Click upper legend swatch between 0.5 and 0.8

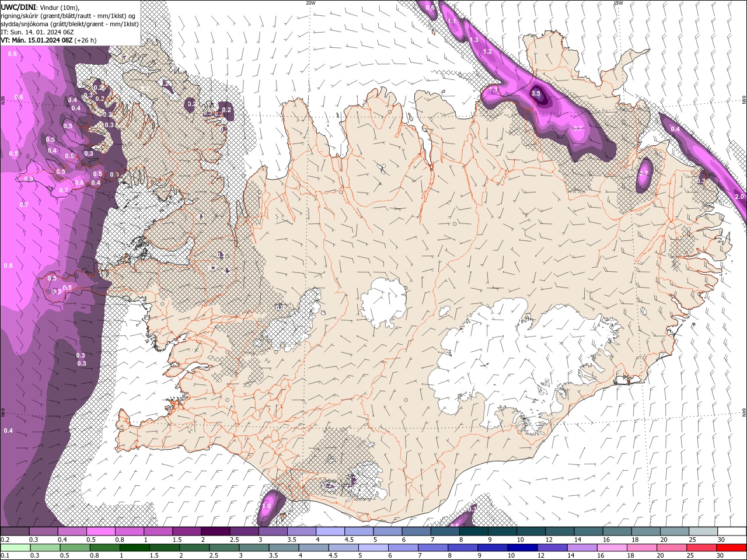tap(100, 531)
